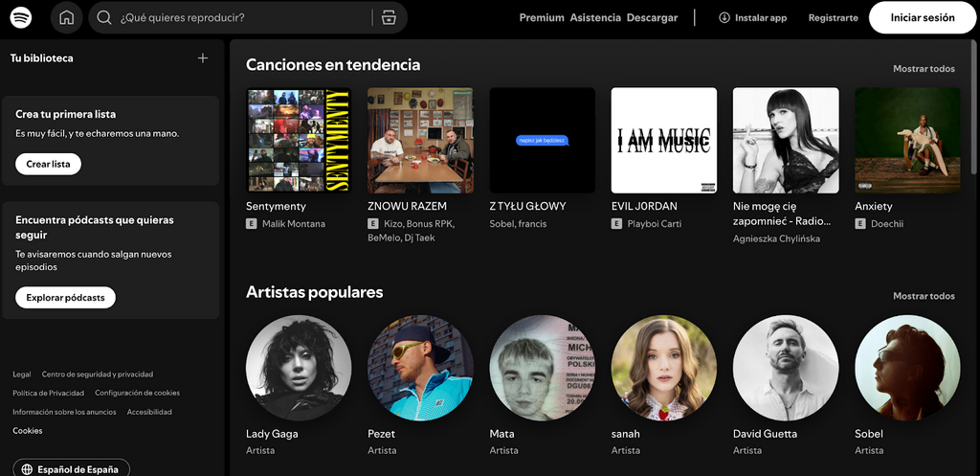Click the Spotify logo icon
Viewport: 980px width, 476px height.
[21, 17]
